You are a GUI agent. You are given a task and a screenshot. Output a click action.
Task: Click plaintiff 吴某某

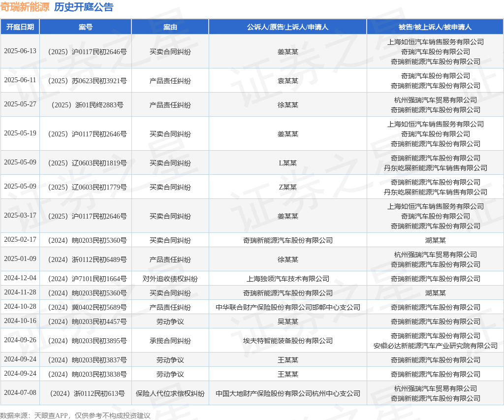click(287, 322)
